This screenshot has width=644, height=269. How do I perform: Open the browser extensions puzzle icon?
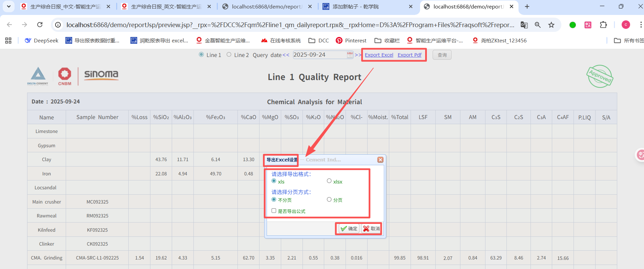[x=603, y=25]
